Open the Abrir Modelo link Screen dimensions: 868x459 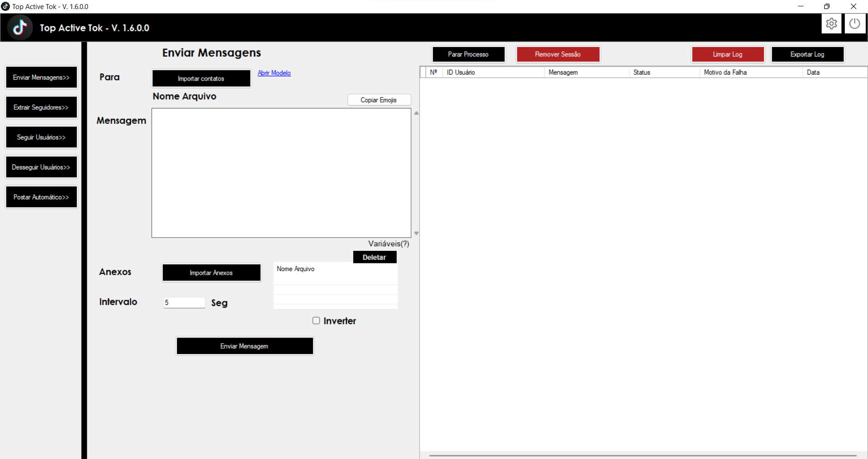pos(274,73)
